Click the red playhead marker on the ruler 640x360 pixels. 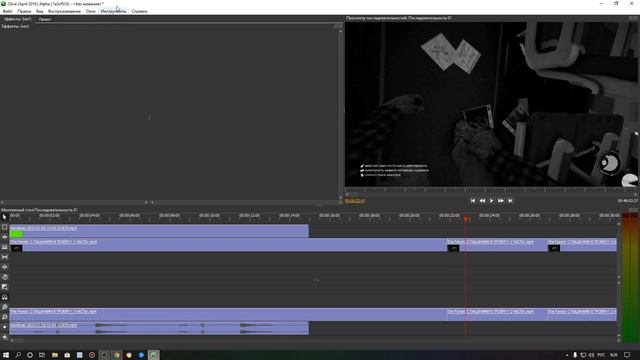click(x=466, y=219)
